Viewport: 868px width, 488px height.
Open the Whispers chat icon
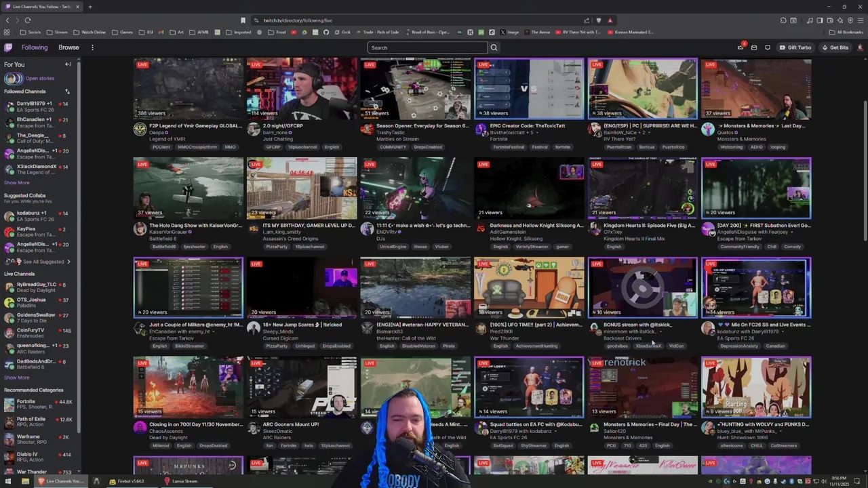[x=768, y=47]
